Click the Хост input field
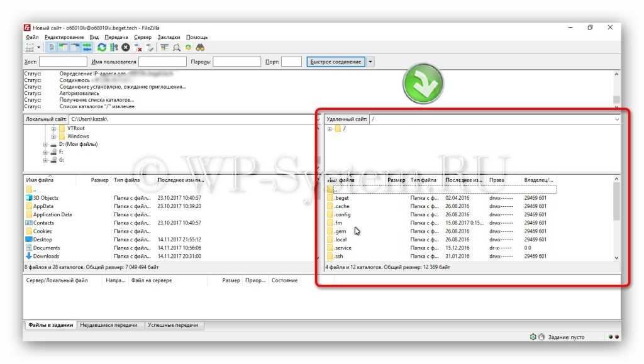This screenshot has width=644, height=364. 63,62
